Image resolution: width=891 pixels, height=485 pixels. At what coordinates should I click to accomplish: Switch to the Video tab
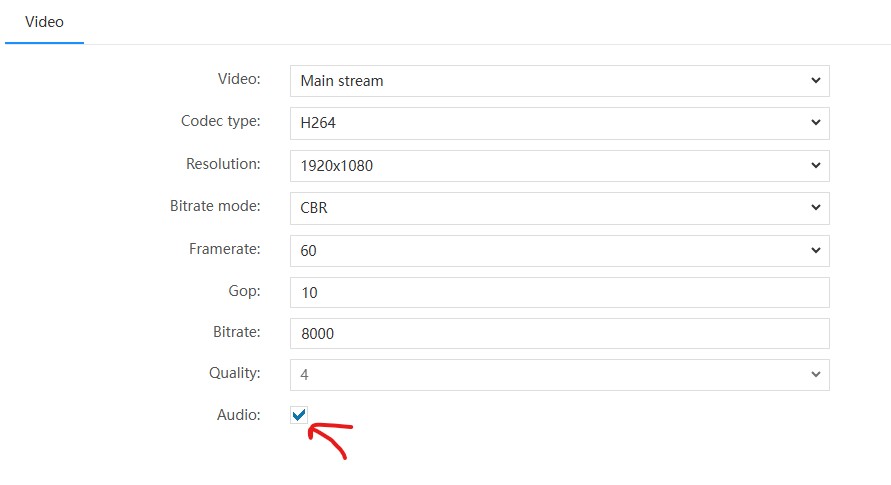(44, 22)
